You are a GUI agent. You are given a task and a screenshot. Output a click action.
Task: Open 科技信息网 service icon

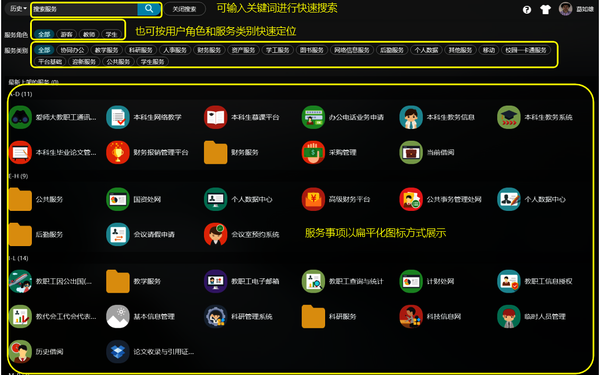[411, 316]
